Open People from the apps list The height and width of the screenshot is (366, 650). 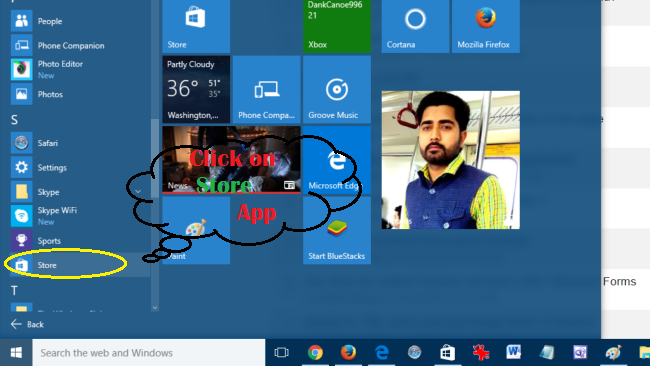(x=79, y=21)
